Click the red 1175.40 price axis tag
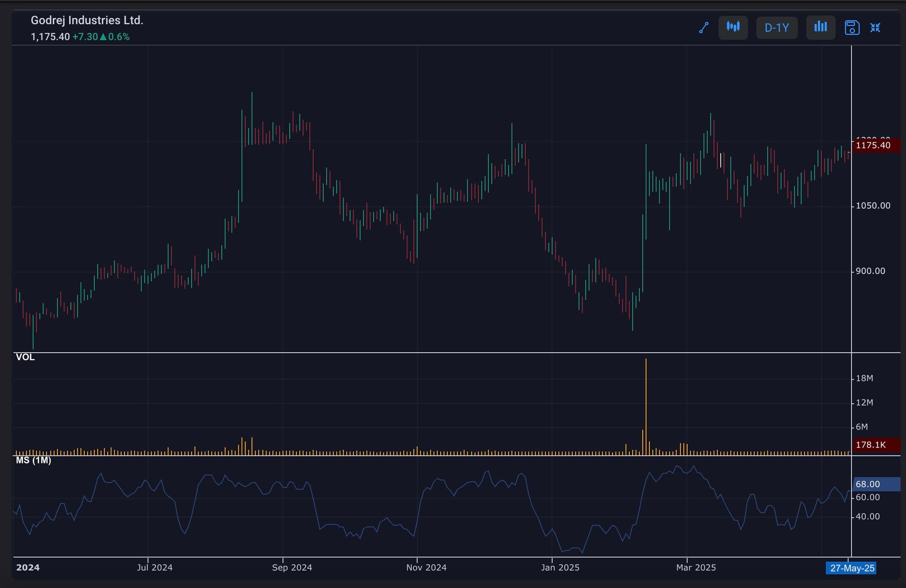This screenshot has height=588, width=906. click(876, 145)
